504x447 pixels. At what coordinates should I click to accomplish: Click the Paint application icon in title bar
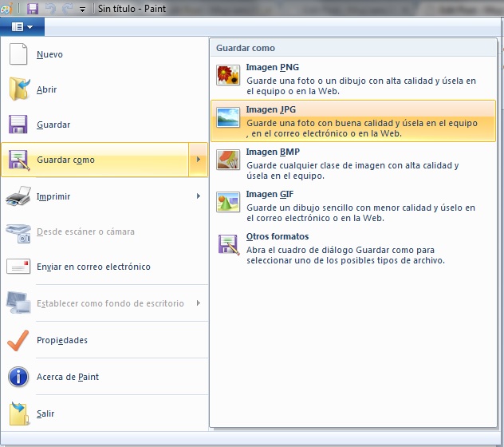6,8
